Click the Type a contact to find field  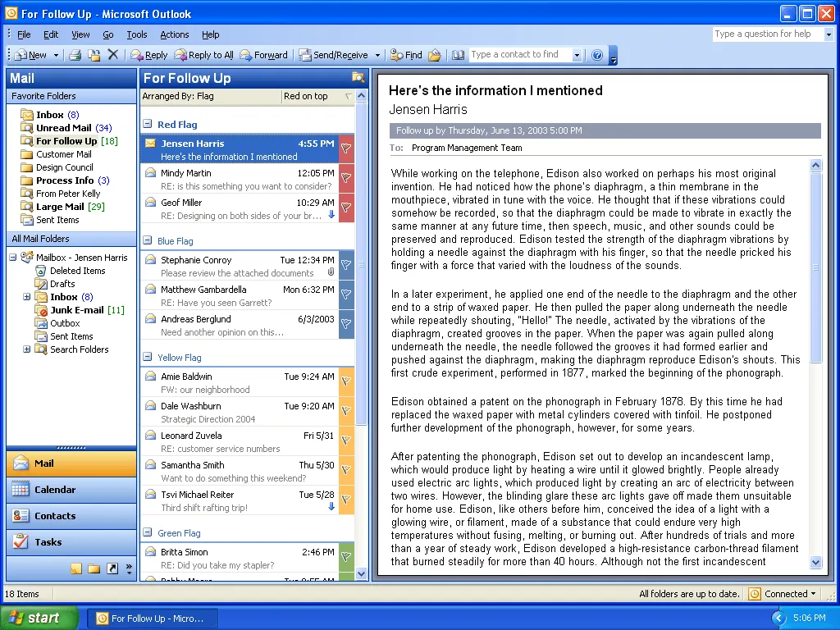click(520, 54)
